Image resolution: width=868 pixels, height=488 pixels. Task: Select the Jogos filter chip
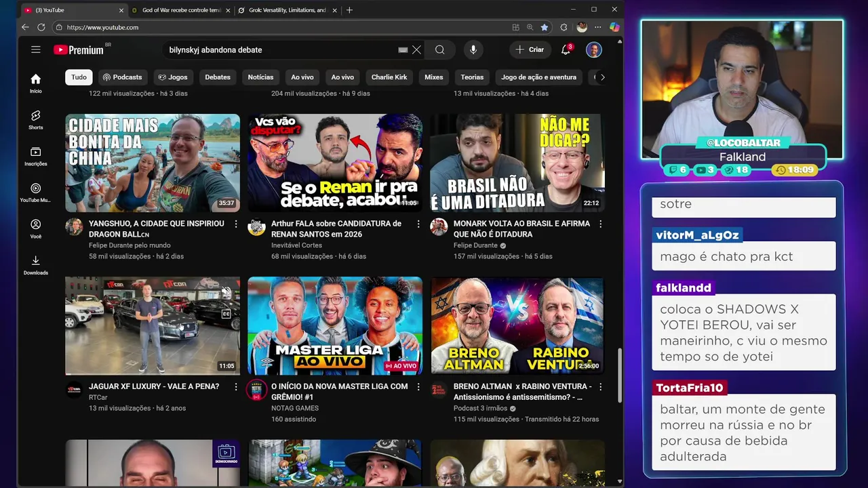(x=172, y=77)
